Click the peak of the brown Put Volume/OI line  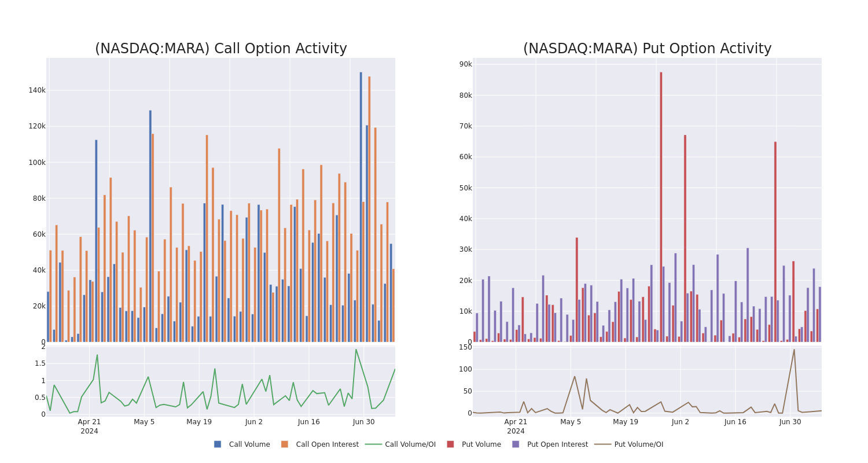tap(794, 350)
